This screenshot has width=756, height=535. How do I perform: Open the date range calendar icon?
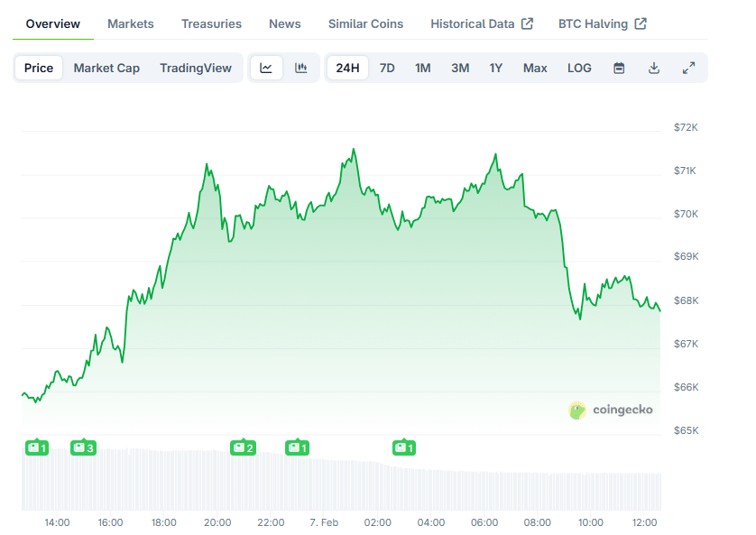(619, 68)
